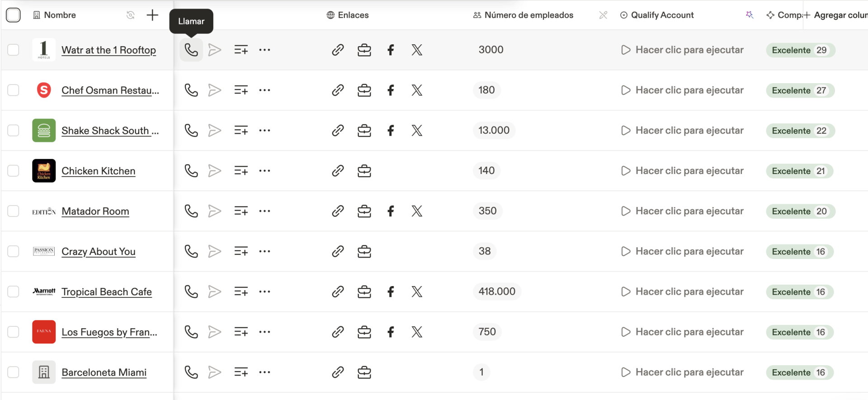
Task: Open the Tropical Beach Cafe account link
Action: 106,292
